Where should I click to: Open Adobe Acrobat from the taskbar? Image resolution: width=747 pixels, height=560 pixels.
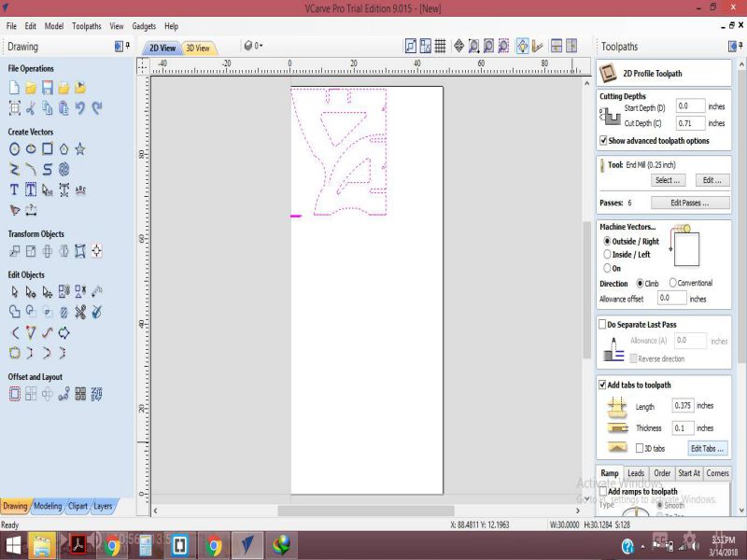click(78, 545)
